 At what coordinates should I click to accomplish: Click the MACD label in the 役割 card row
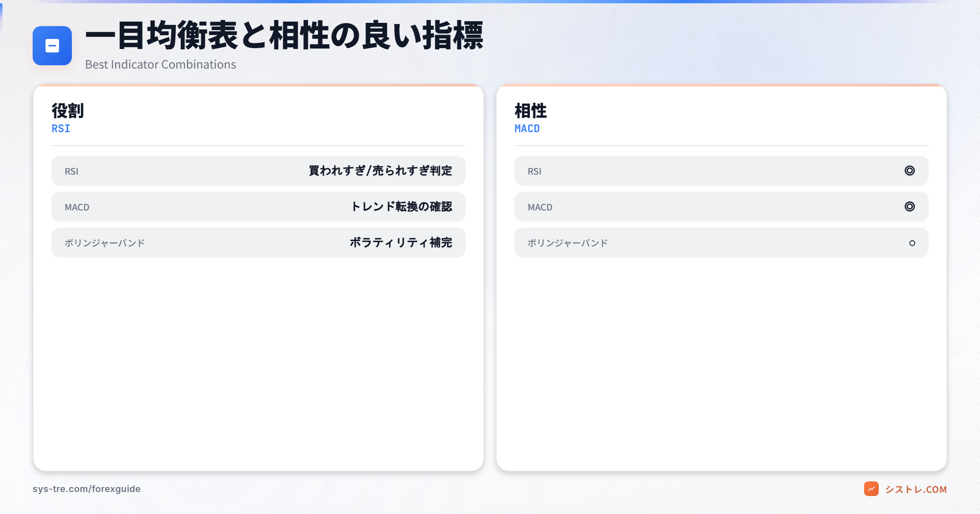point(77,207)
